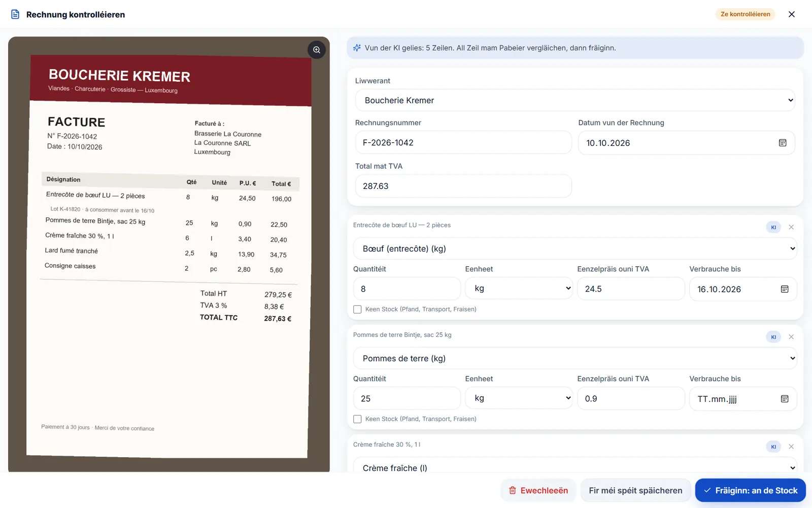This screenshot has width=812, height=508.
Task: Click the Eenzelpräis field showing 24.5
Action: point(631,289)
